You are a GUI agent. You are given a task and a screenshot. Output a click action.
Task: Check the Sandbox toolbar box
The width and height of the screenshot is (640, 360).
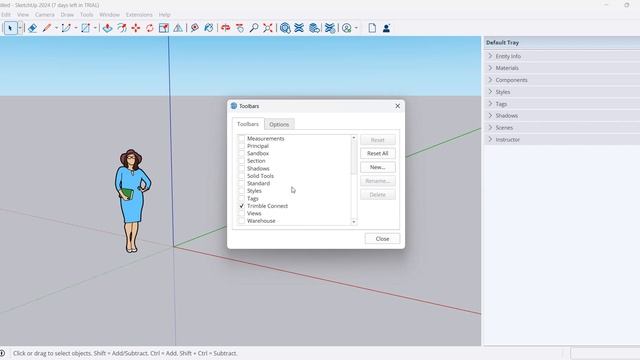coord(242,153)
